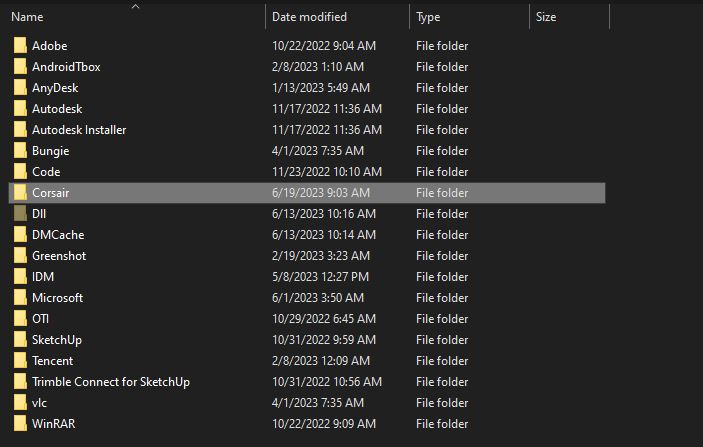
Task: Select the SketchUp folder icon
Action: click(20, 340)
